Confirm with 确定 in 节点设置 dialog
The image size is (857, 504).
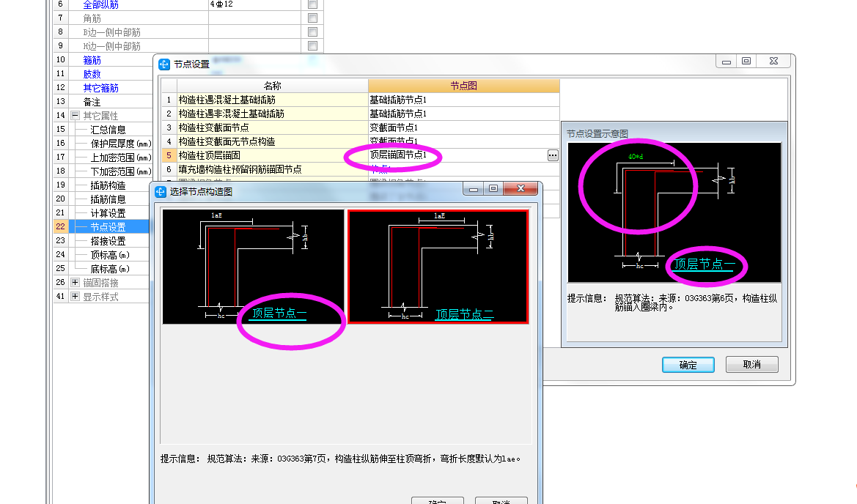[x=688, y=365]
